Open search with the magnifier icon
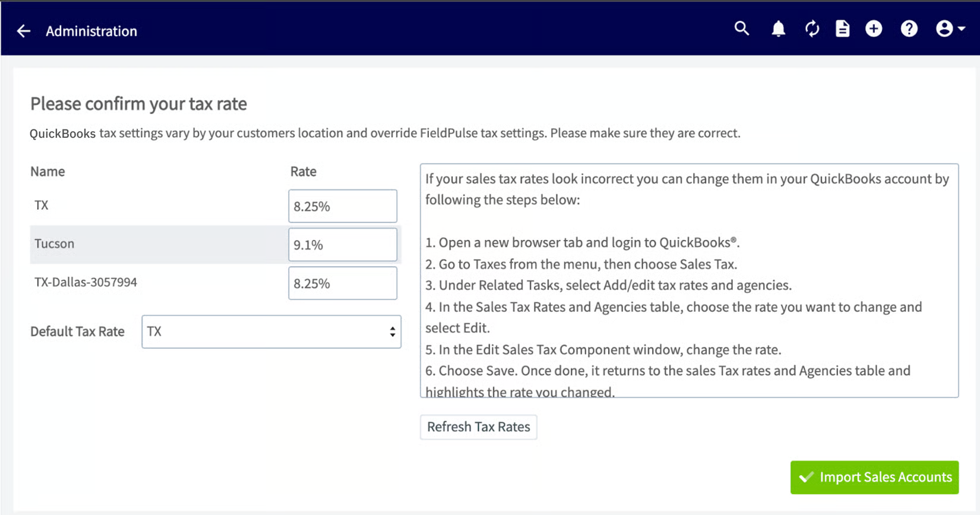Screen dimensions: 980x515 [741, 29]
